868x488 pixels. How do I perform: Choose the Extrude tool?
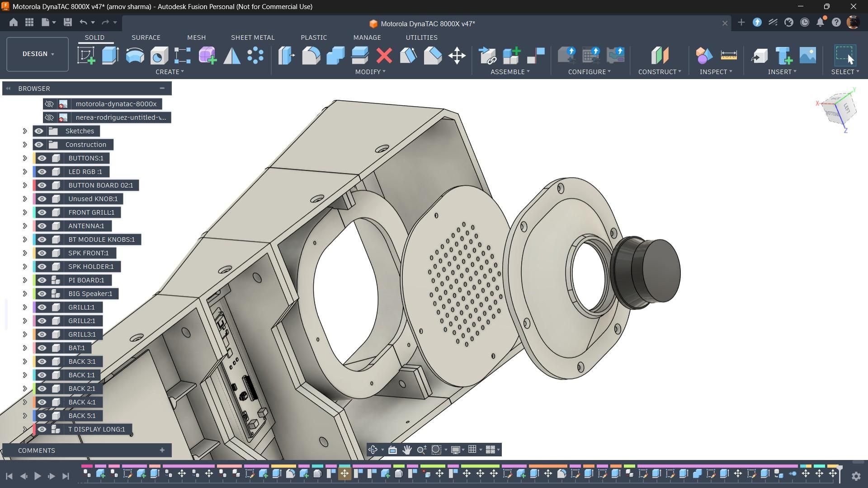(x=110, y=56)
